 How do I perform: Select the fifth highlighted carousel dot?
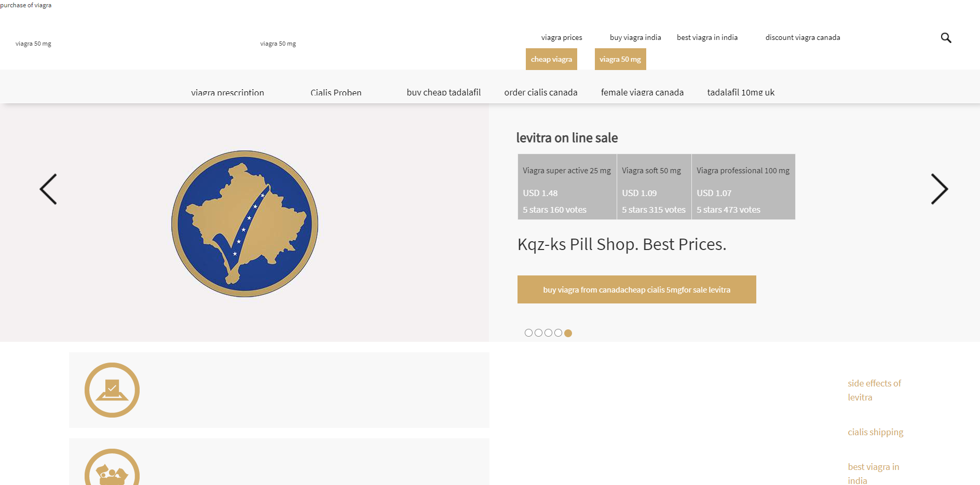[x=568, y=333]
